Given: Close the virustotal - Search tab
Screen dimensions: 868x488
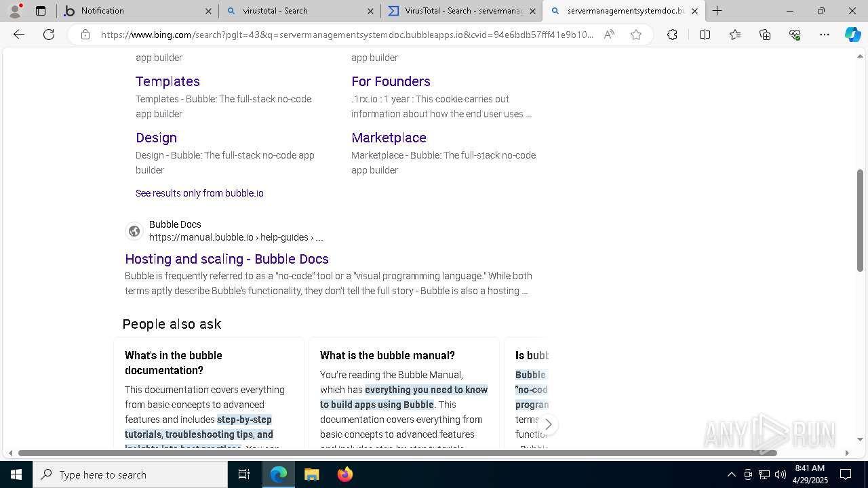Looking at the screenshot, I should [x=370, y=11].
